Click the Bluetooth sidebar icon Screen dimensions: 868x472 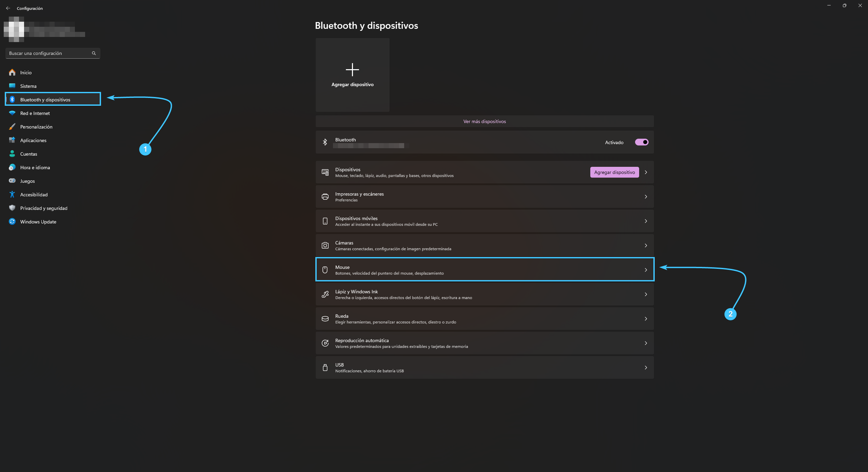click(x=12, y=99)
